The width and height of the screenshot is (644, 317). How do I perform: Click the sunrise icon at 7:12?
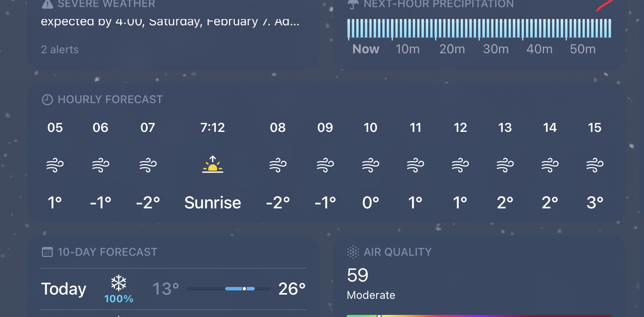coord(212,165)
